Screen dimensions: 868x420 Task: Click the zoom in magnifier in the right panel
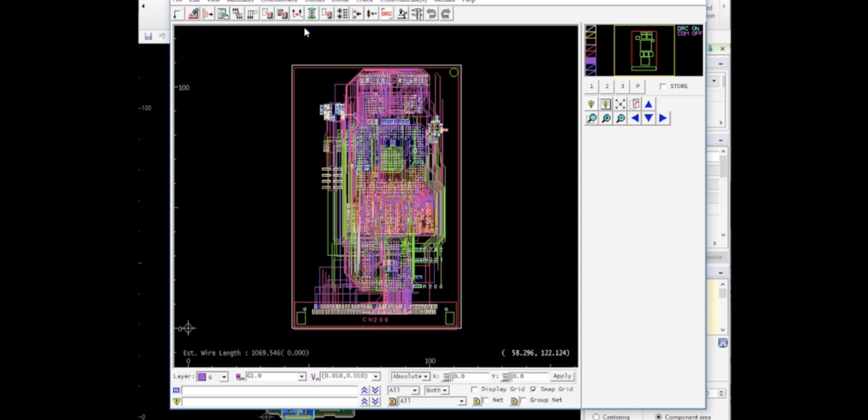(x=606, y=118)
